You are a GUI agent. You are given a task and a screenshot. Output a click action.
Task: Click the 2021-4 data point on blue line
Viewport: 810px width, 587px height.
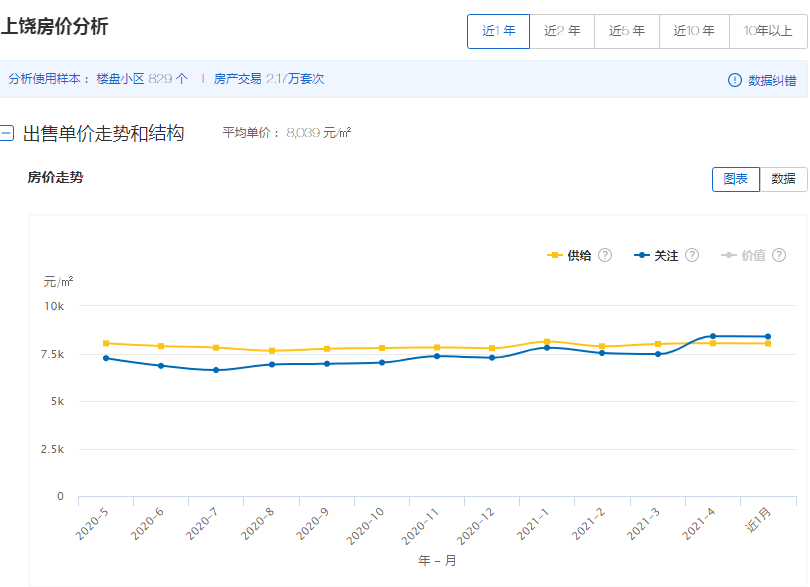click(x=712, y=336)
